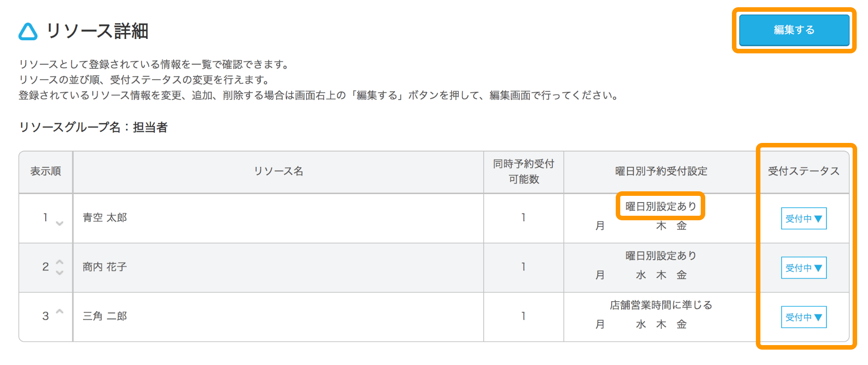Move 商内 花子 up with chevron arrow
This screenshot has width=868, height=365.
click(x=59, y=261)
